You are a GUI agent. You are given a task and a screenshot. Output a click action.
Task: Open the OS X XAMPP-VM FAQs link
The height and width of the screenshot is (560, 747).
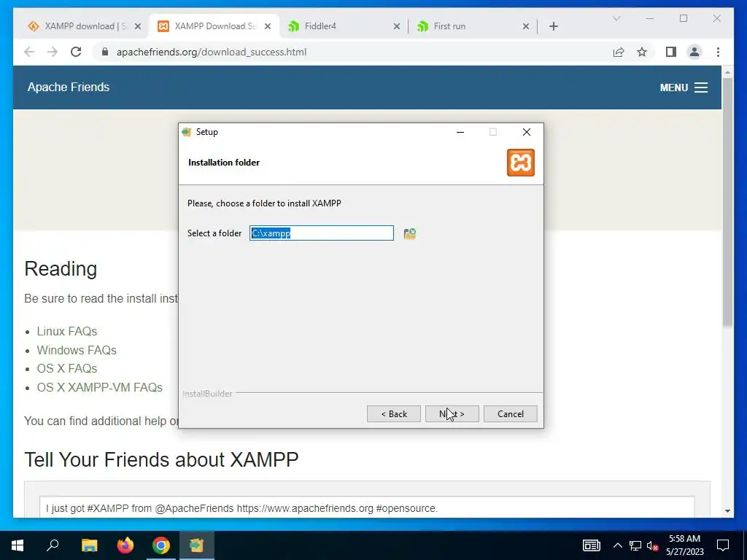pyautogui.click(x=99, y=388)
